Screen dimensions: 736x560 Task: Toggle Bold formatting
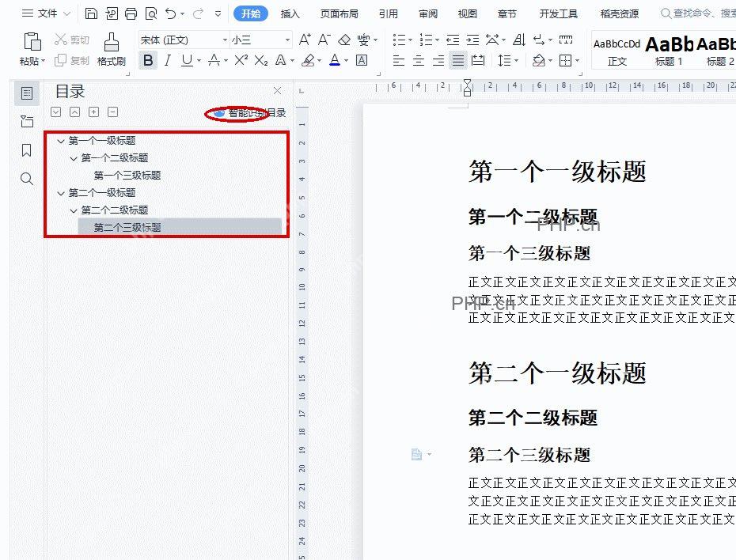(148, 60)
